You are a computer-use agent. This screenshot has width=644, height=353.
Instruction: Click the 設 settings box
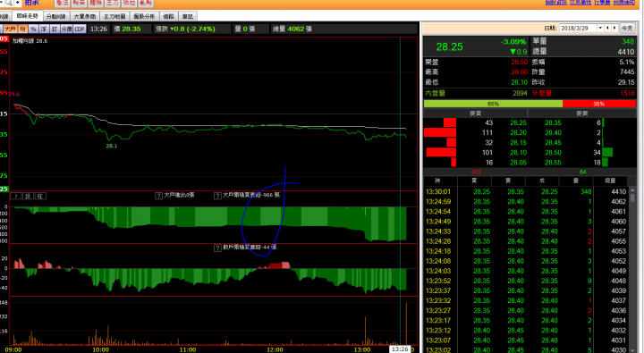[28, 197]
